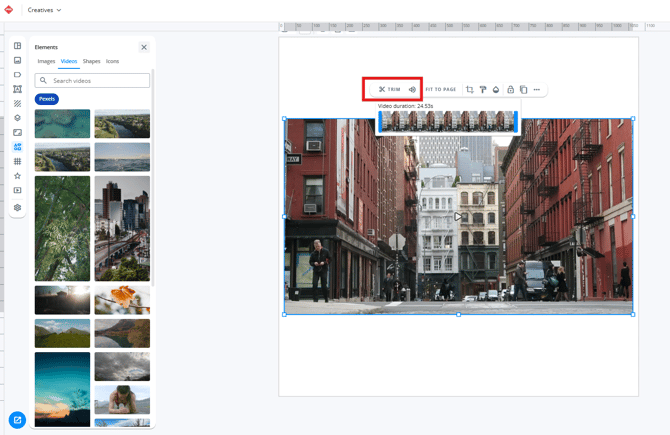Click the settings gear in sidebar
Screen dimensions: 670x435
pos(17,208)
